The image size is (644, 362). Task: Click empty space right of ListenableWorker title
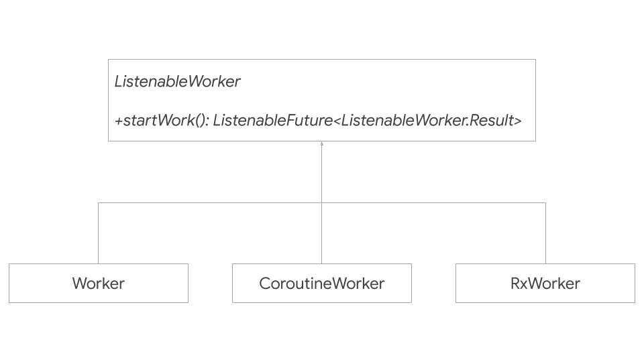(389, 82)
